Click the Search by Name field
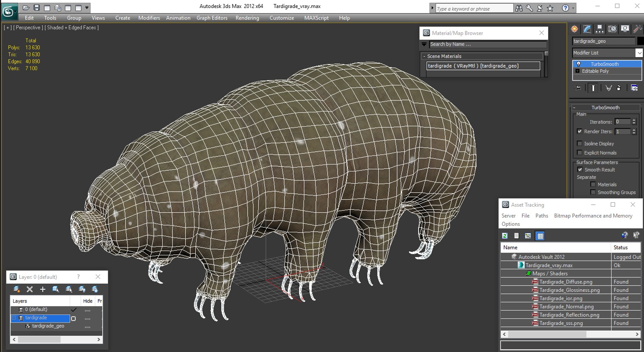Image resolution: width=644 pixels, height=352 pixels. tap(488, 44)
